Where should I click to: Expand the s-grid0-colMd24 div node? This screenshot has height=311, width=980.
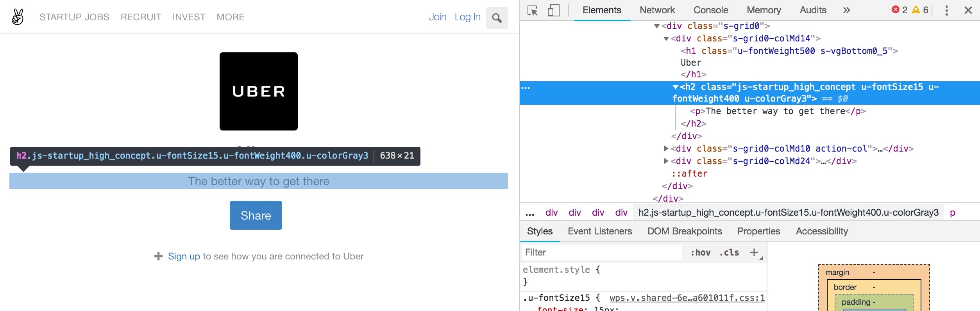[666, 161]
